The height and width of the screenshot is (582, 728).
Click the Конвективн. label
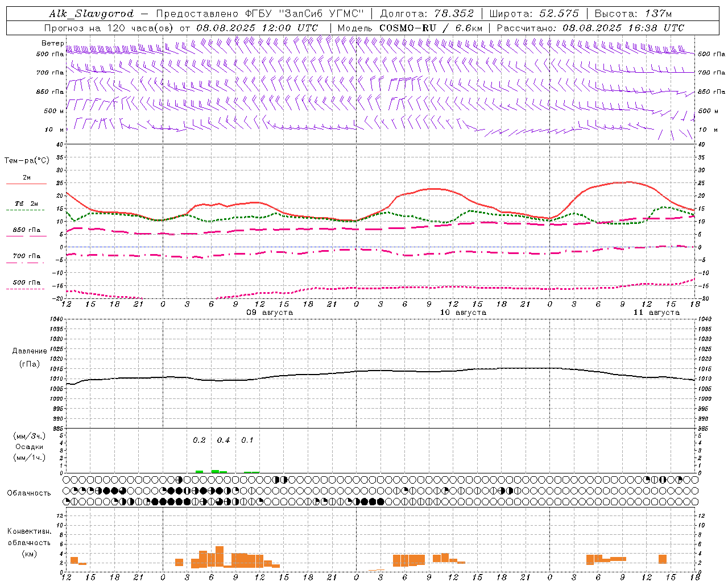[30, 531]
